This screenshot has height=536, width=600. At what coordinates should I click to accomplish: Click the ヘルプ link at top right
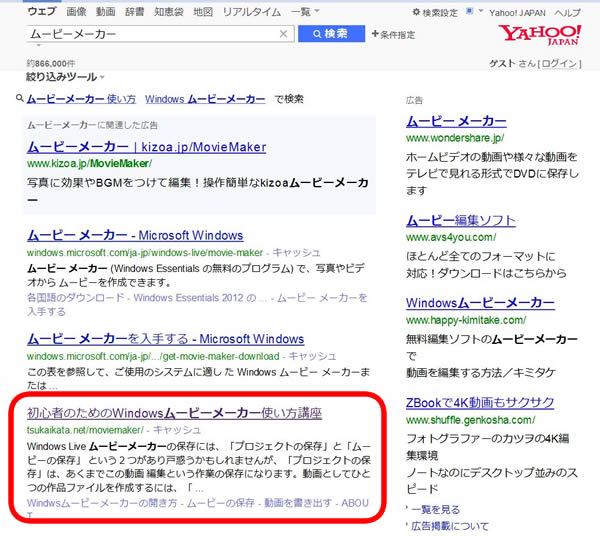point(567,12)
